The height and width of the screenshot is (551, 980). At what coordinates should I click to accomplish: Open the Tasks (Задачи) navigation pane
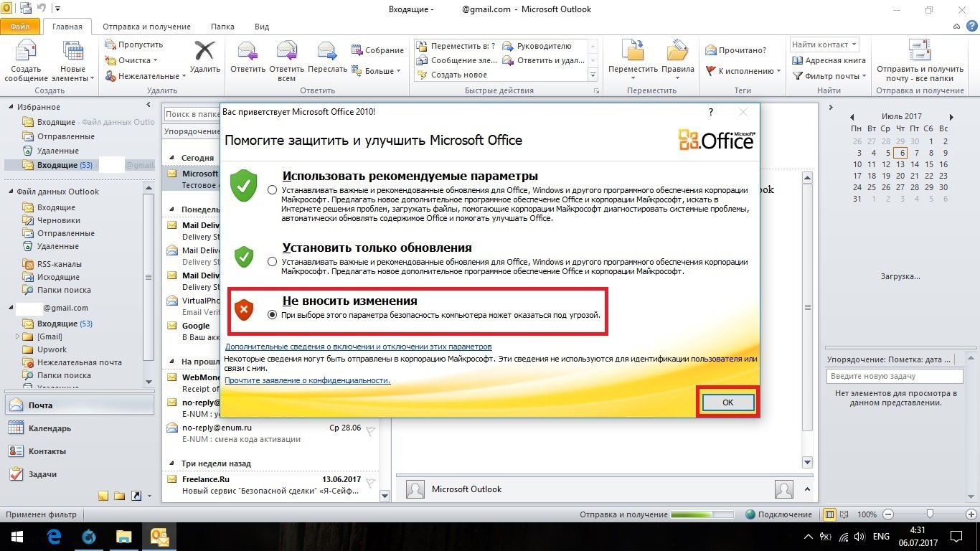click(x=80, y=474)
